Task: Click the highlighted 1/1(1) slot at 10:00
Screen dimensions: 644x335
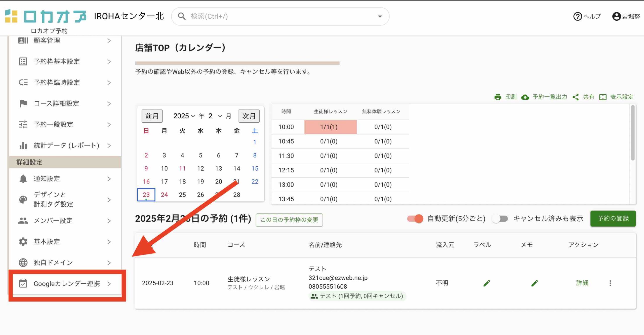Action: point(330,127)
